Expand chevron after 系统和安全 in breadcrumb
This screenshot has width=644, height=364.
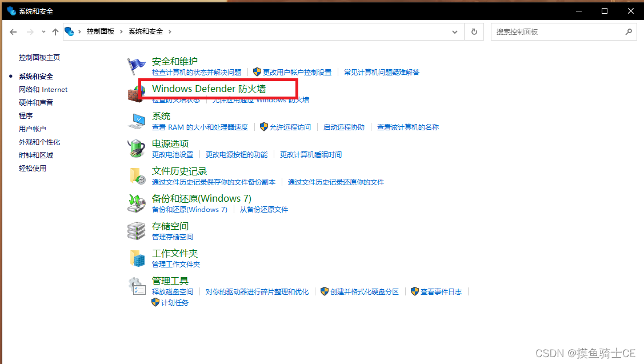(x=170, y=31)
